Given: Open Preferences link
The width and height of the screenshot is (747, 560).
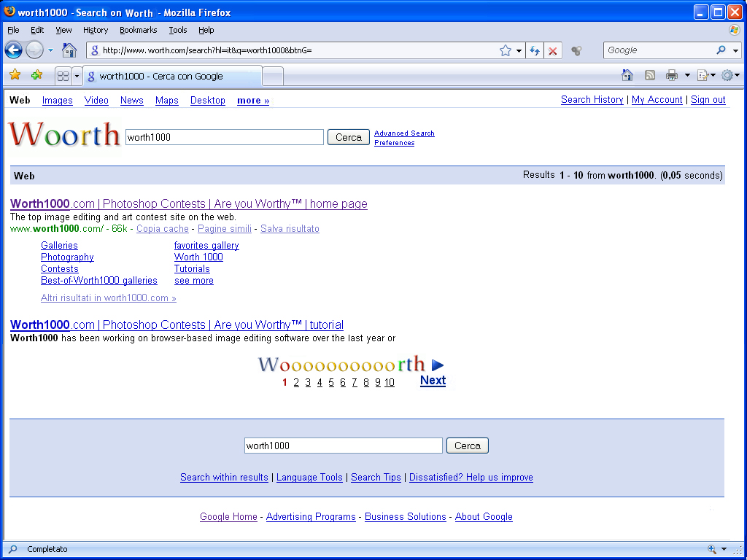Looking at the screenshot, I should click(395, 143).
